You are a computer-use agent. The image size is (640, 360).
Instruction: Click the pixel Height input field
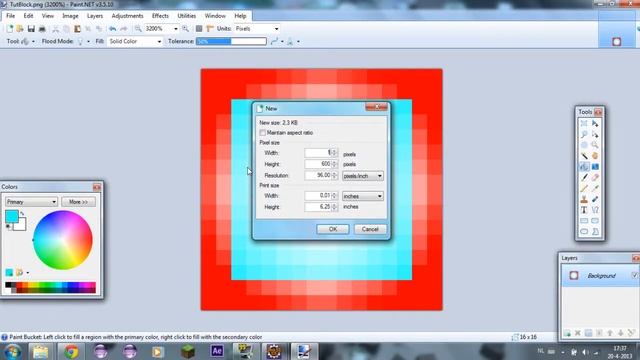[x=318, y=164]
